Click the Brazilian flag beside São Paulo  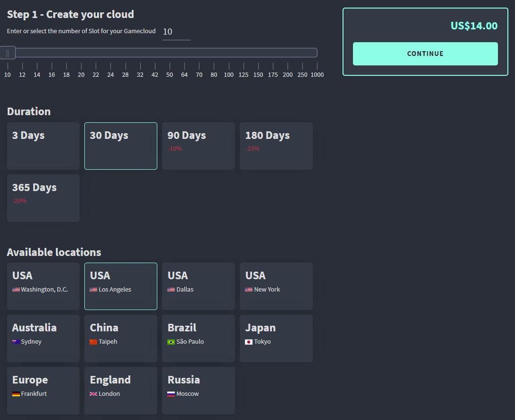[171, 342]
